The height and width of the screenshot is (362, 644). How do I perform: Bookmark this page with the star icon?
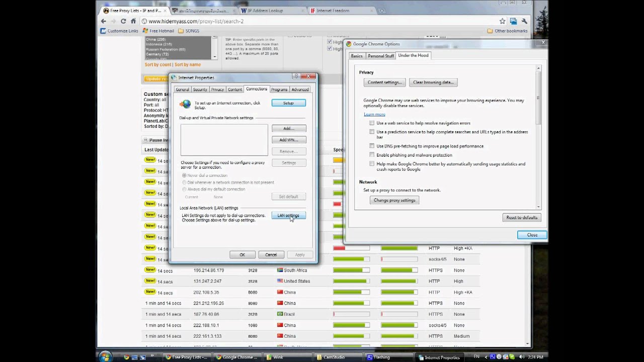pyautogui.click(x=502, y=21)
